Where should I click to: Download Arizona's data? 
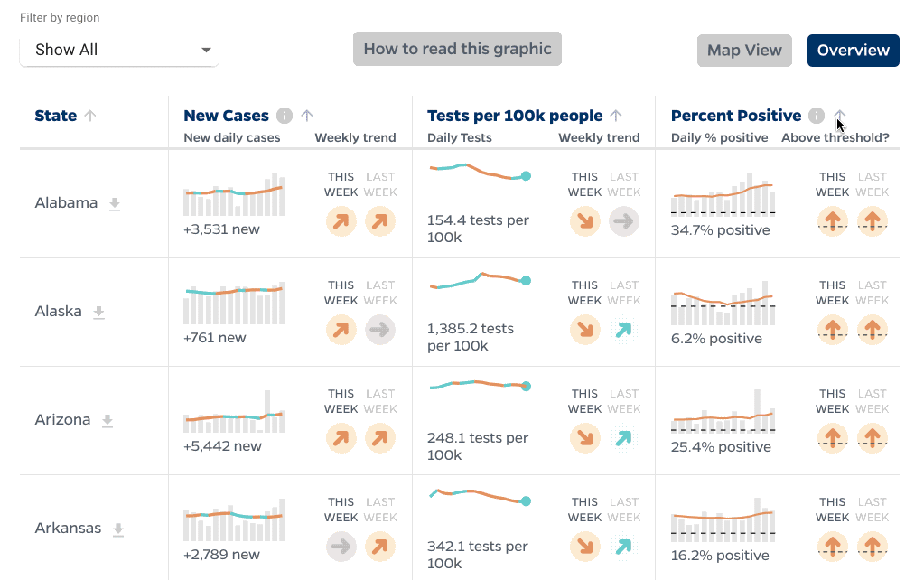coord(107,421)
